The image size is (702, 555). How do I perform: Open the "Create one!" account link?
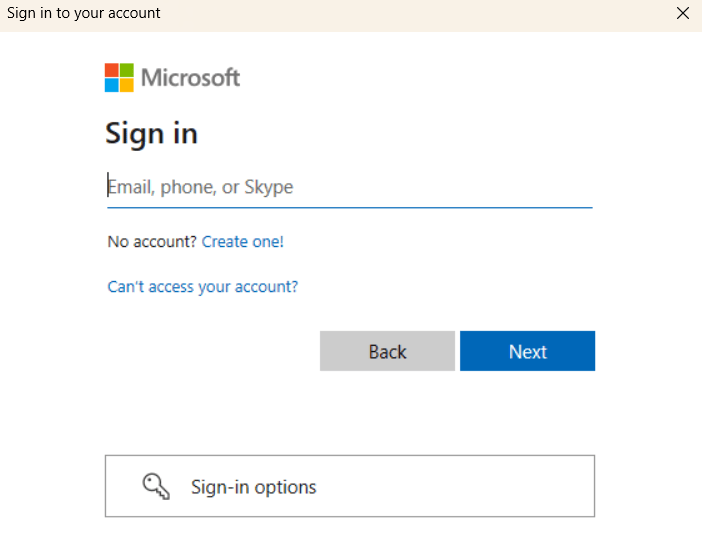pyautogui.click(x=243, y=241)
